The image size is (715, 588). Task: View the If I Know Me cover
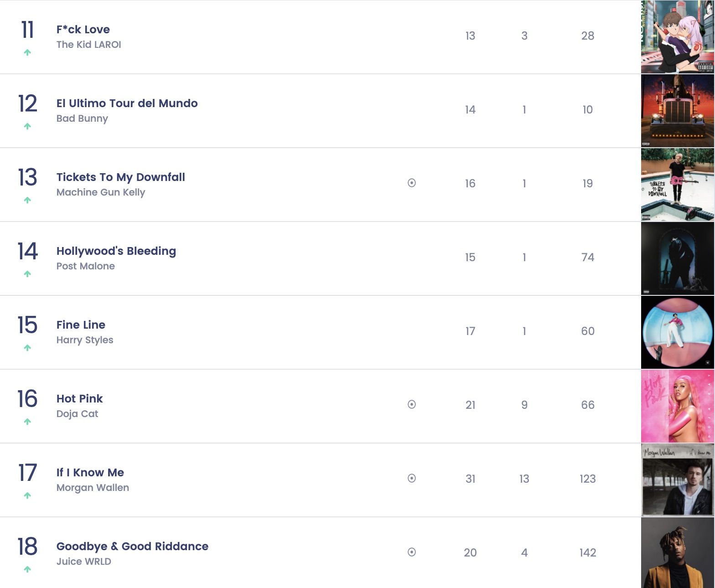(x=677, y=480)
